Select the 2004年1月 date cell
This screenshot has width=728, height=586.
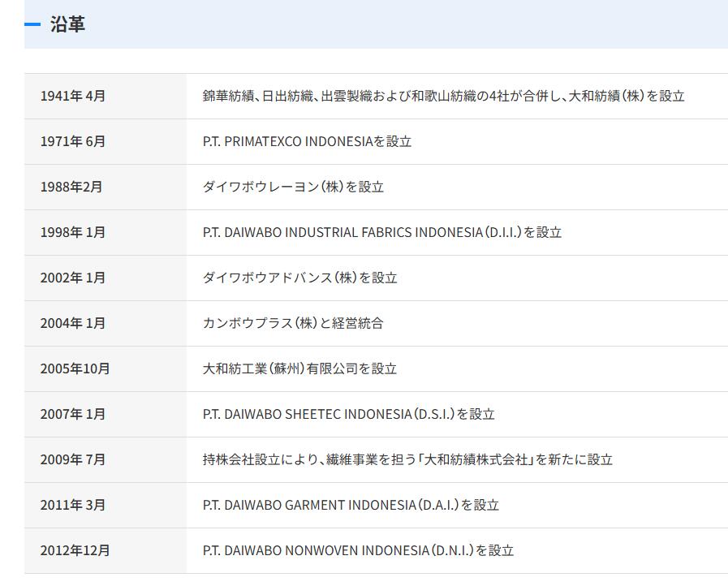click(71, 323)
